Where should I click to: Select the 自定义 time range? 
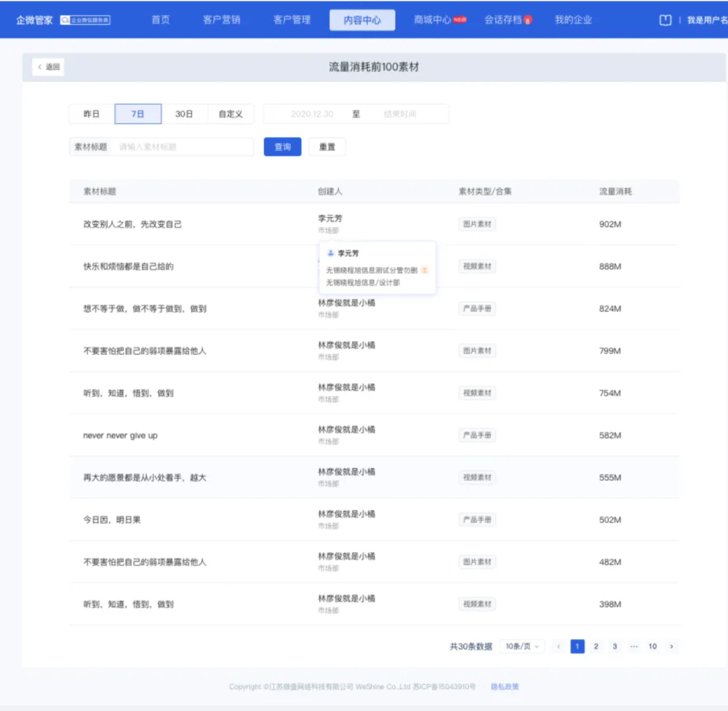tap(230, 114)
